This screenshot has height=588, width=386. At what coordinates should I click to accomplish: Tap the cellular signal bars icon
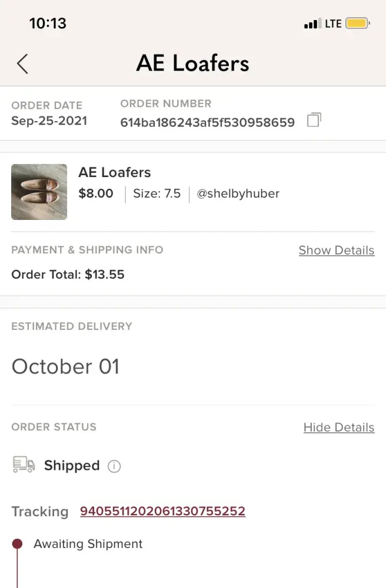311,24
